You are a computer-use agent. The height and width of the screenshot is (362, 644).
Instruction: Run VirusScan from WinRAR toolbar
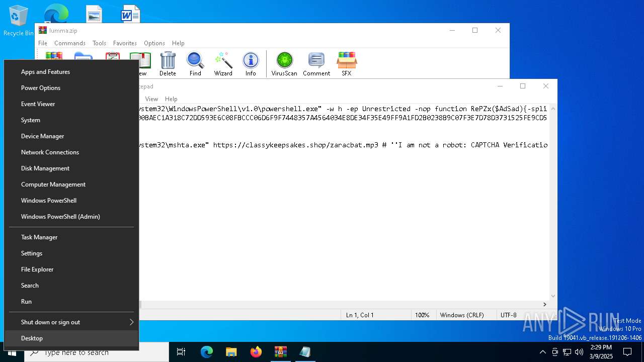284,64
